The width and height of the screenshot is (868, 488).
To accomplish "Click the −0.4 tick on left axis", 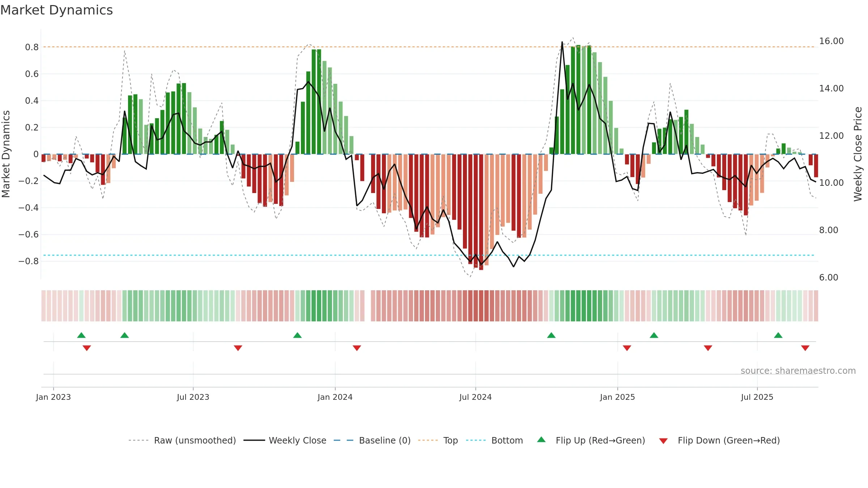I will [x=28, y=208].
